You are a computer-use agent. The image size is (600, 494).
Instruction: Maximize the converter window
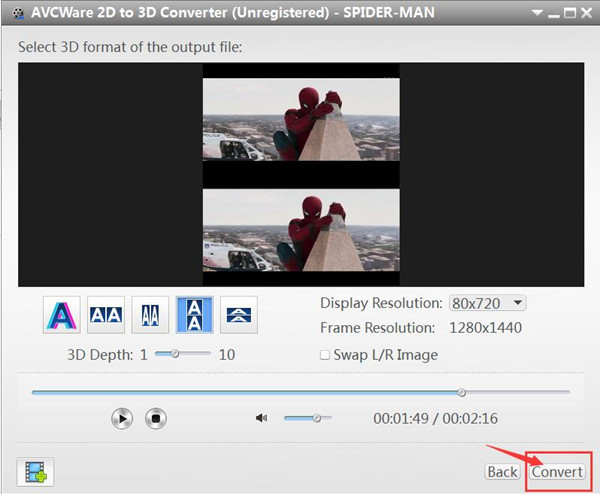[x=570, y=13]
